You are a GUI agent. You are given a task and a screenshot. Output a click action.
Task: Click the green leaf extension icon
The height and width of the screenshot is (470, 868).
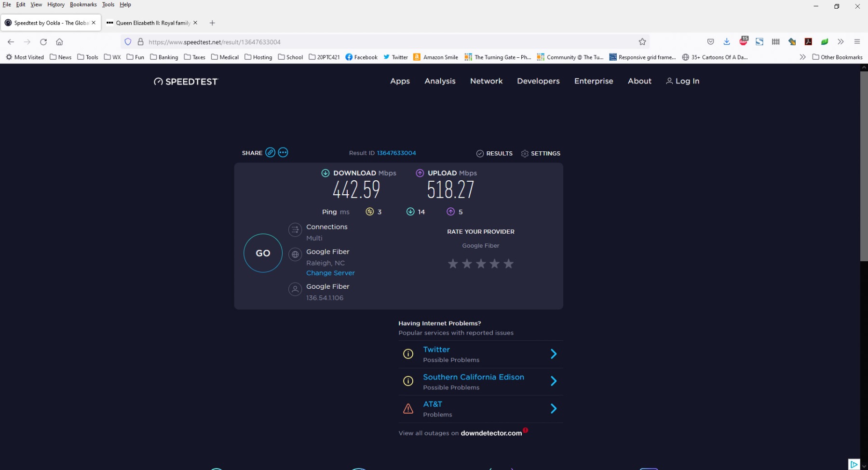coord(825,42)
